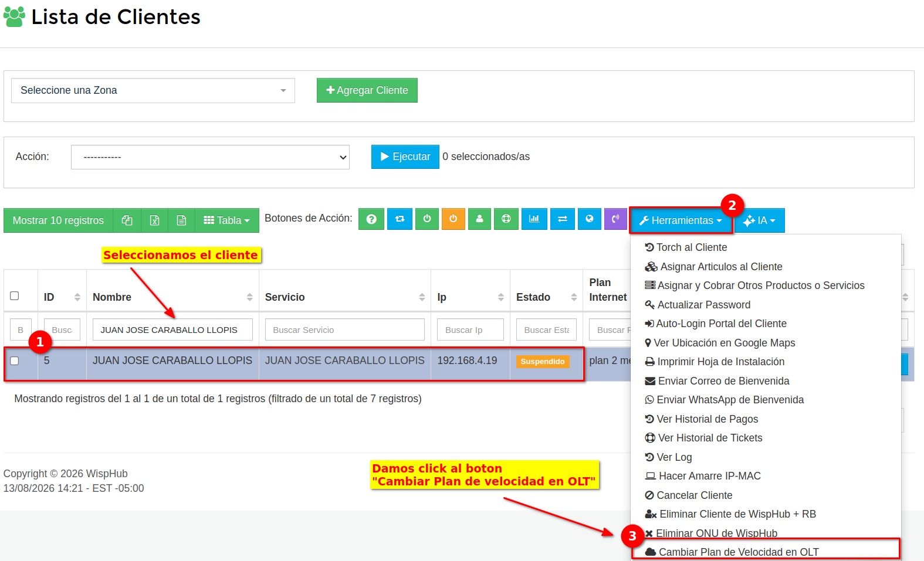The width and height of the screenshot is (924, 561).
Task: Click the blue globe action button
Action: pyautogui.click(x=590, y=219)
